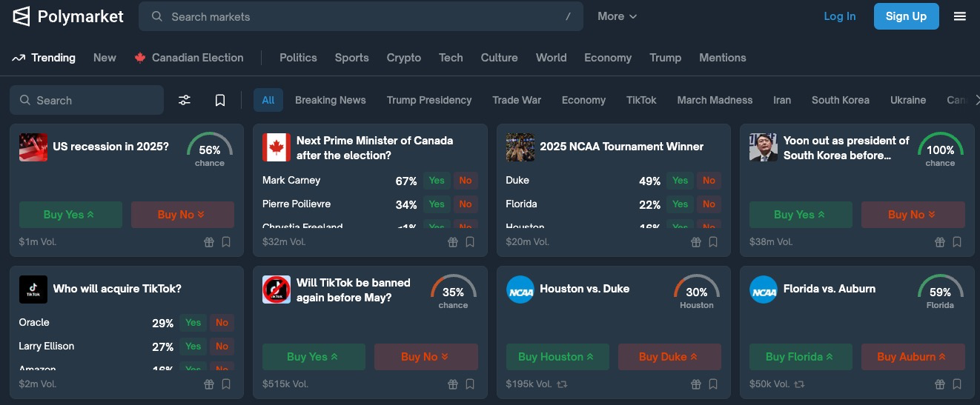Click the bookmark icon beside the filter sliders
Image resolution: width=980 pixels, height=405 pixels.
click(220, 100)
